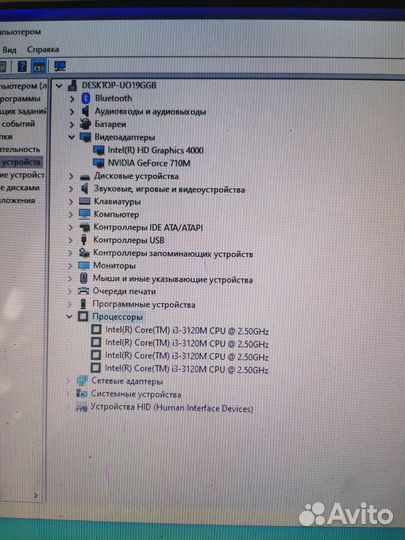Screen dimensions: 405x540
Task: Expand the Клавиатуры category
Action: click(71, 202)
